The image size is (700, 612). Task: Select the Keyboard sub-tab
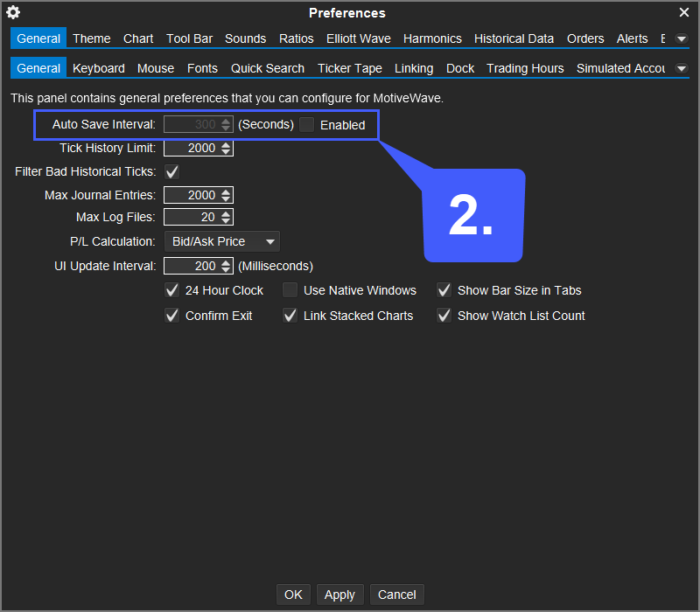point(98,67)
